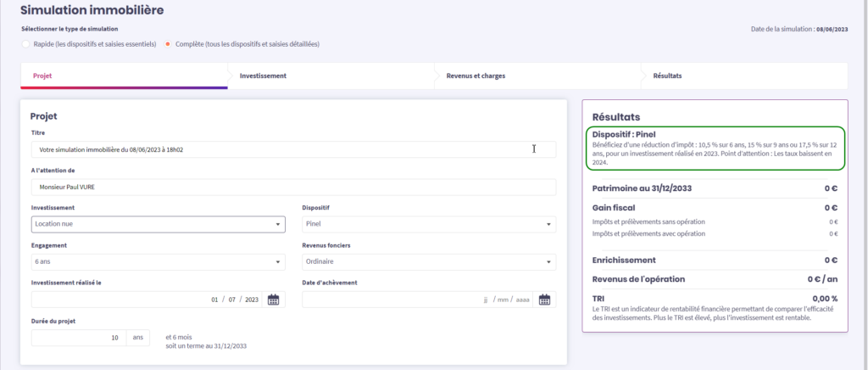Open the Résultats tab
This screenshot has height=370, width=868.
tap(667, 76)
